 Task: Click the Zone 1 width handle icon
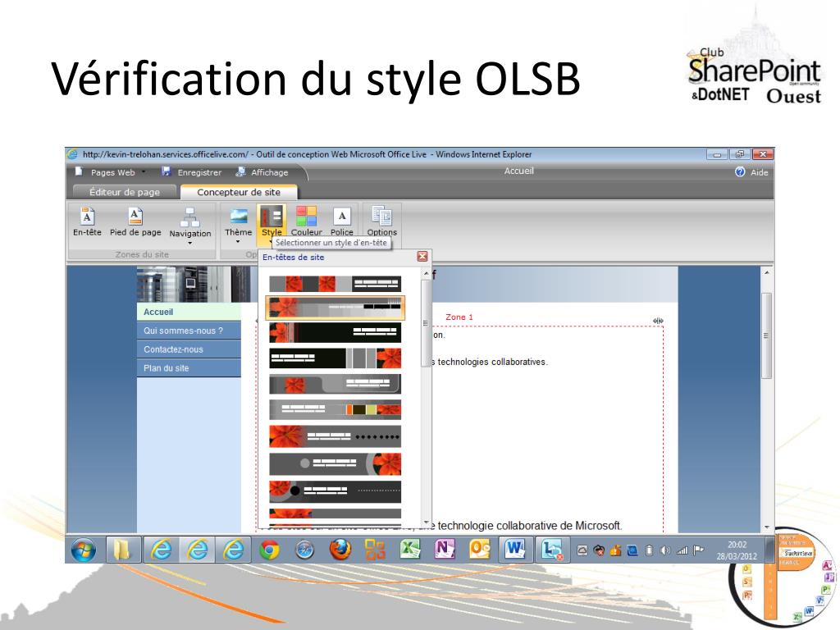pyautogui.click(x=659, y=321)
